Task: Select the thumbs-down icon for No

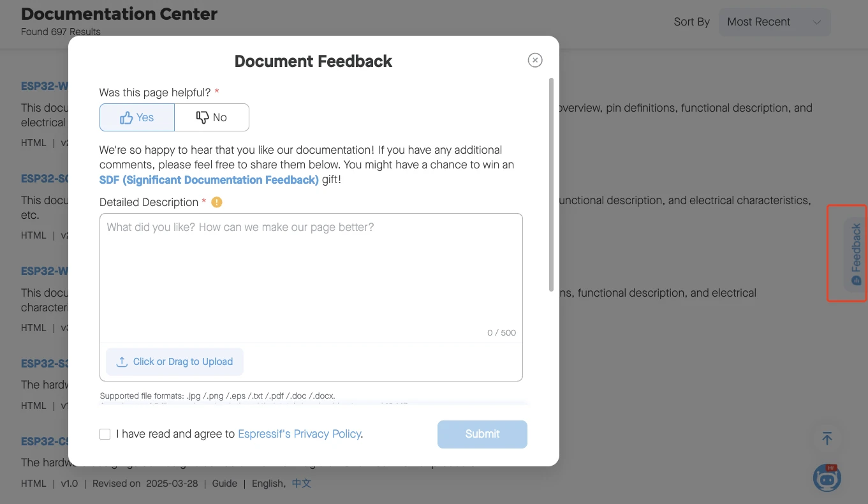Action: coord(202,117)
